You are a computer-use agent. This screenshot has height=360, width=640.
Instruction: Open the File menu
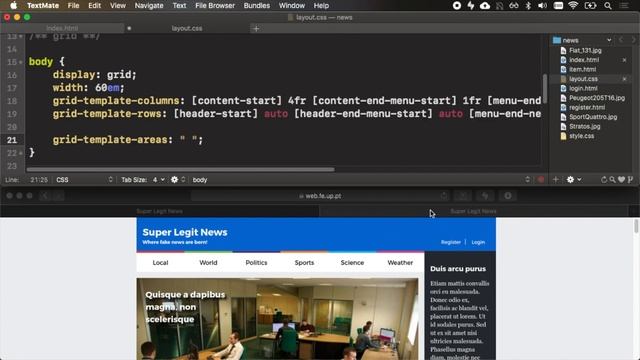pos(73,6)
